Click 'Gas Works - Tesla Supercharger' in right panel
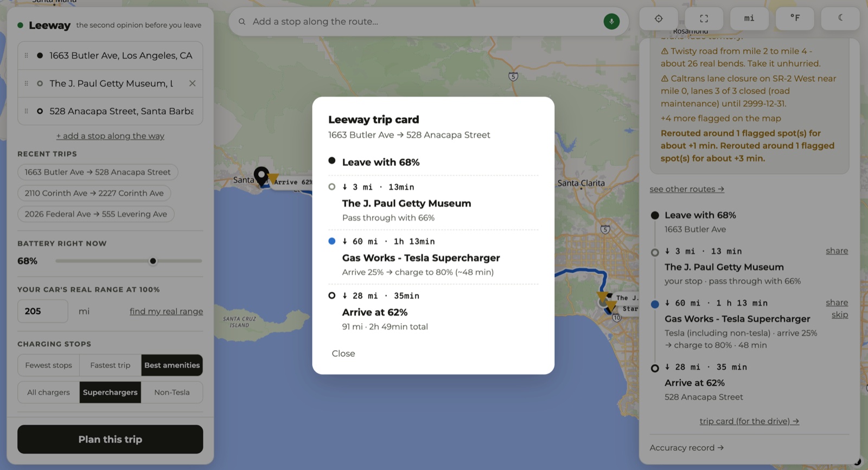 (x=737, y=319)
